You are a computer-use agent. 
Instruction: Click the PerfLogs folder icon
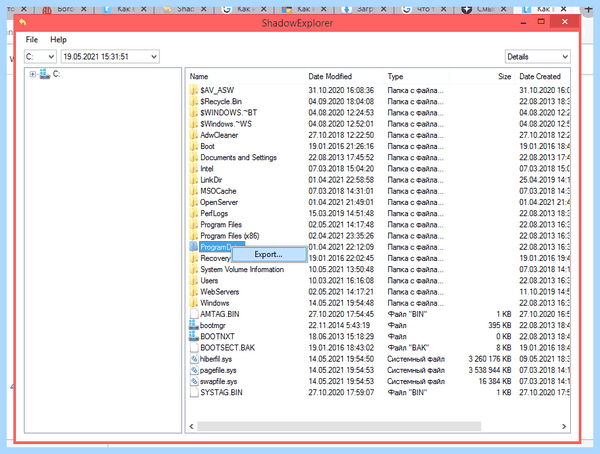click(194, 214)
